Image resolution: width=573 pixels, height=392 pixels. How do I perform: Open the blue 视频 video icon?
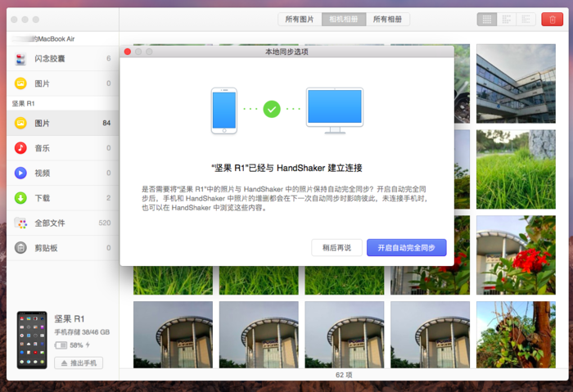20,173
